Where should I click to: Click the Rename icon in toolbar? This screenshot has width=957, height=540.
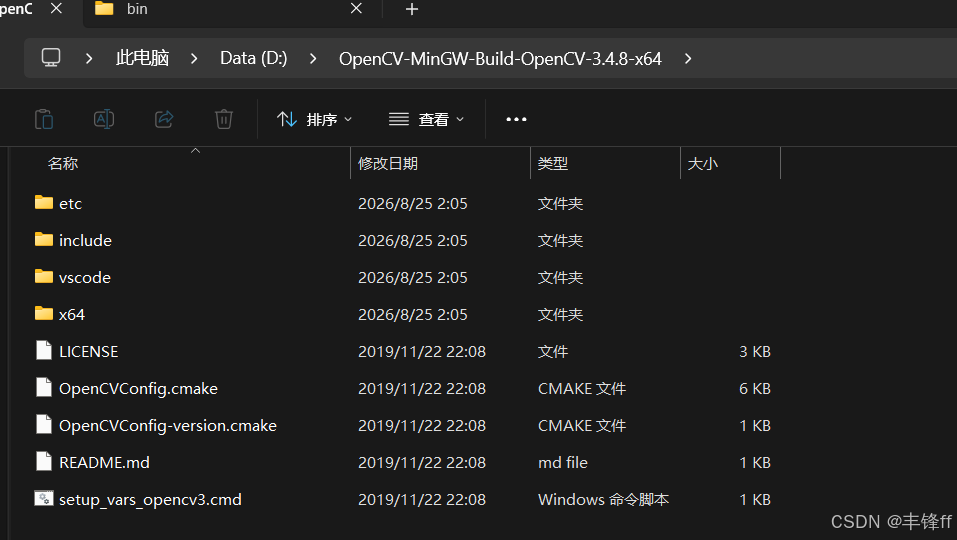tap(104, 119)
